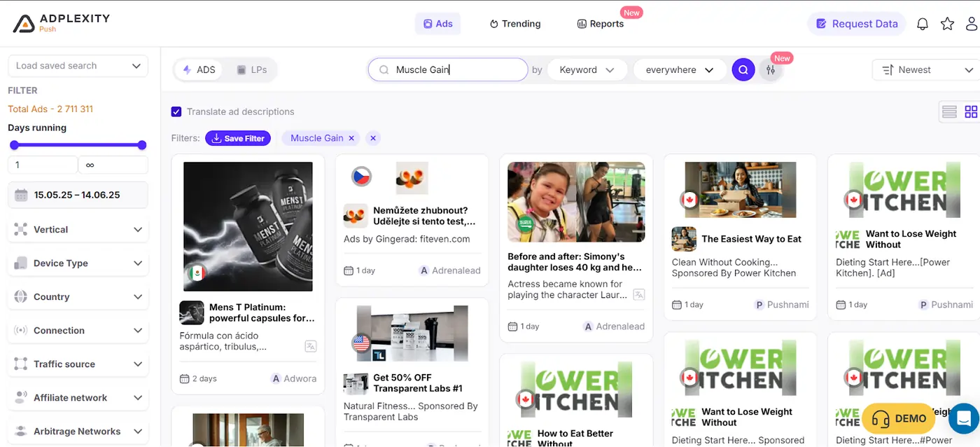Click Adwora network badge icon
The width and height of the screenshot is (980, 447).
(276, 378)
